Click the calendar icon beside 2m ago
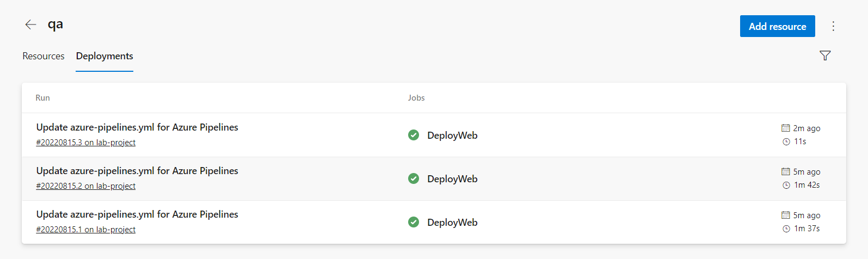 tap(785, 128)
